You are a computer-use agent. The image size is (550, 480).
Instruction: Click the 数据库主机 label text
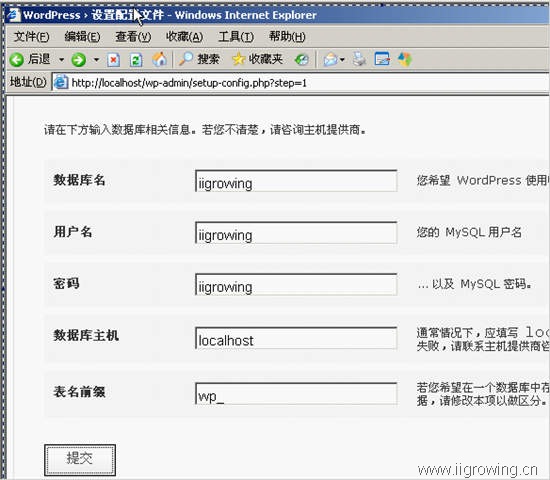tap(86, 335)
